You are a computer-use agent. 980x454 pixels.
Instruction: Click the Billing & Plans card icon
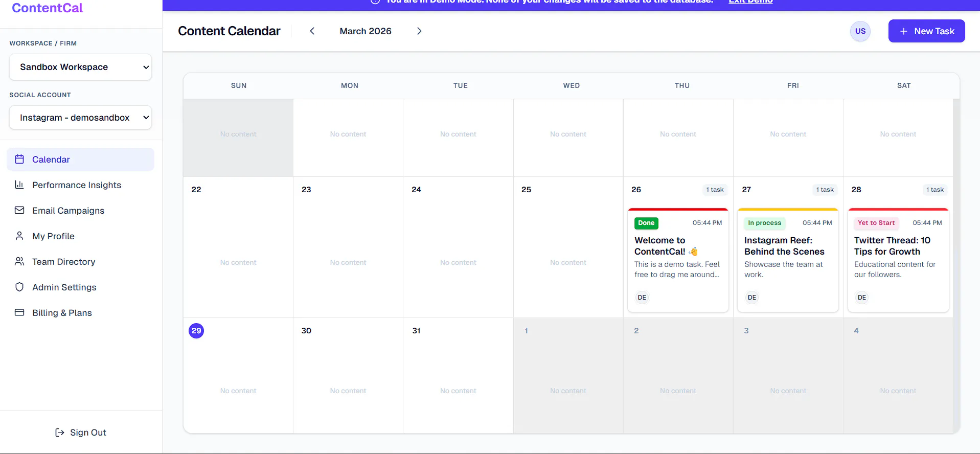19,312
